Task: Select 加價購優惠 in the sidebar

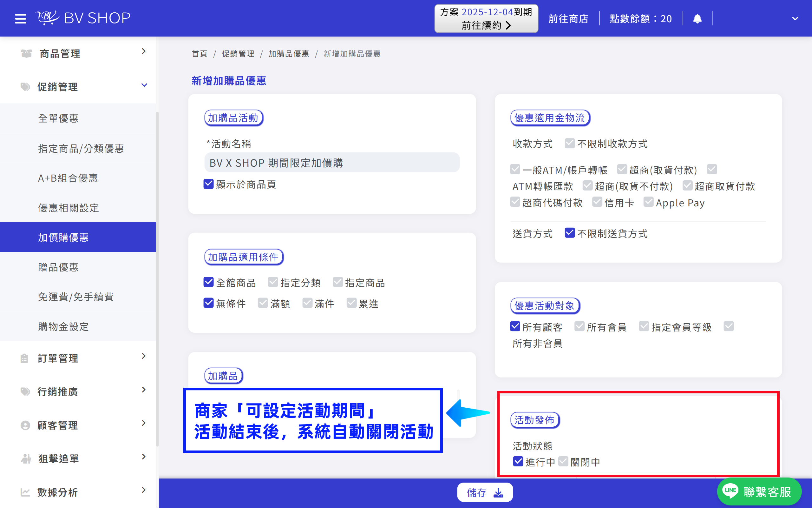Action: click(x=78, y=237)
